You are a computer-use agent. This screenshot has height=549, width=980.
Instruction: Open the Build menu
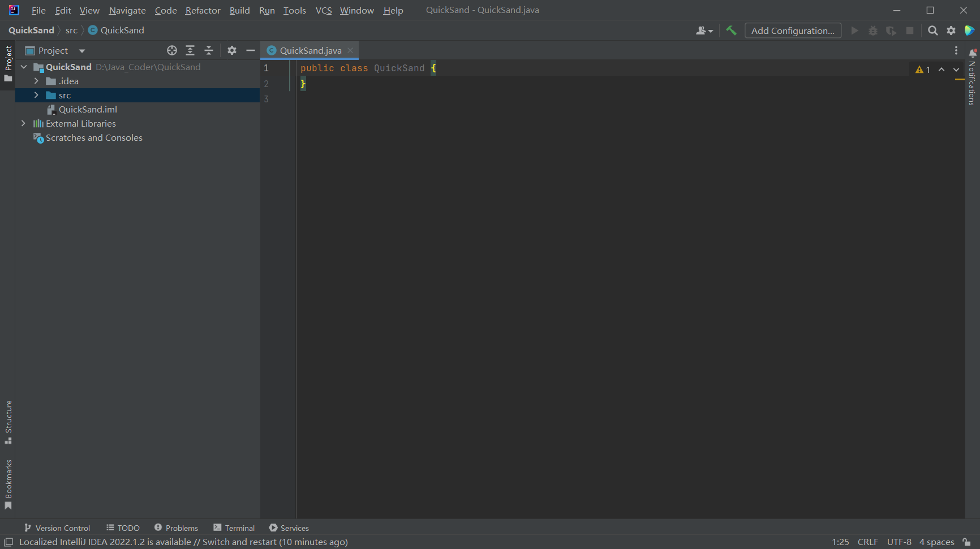pyautogui.click(x=239, y=10)
